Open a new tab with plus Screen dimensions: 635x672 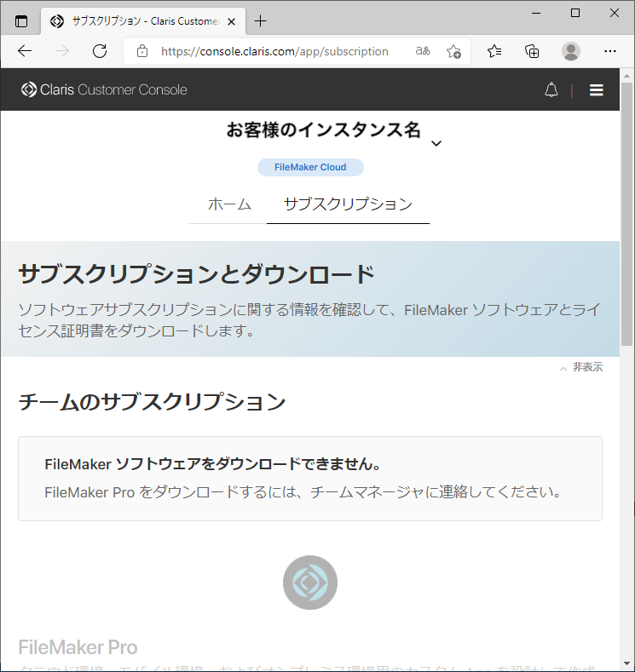(260, 20)
